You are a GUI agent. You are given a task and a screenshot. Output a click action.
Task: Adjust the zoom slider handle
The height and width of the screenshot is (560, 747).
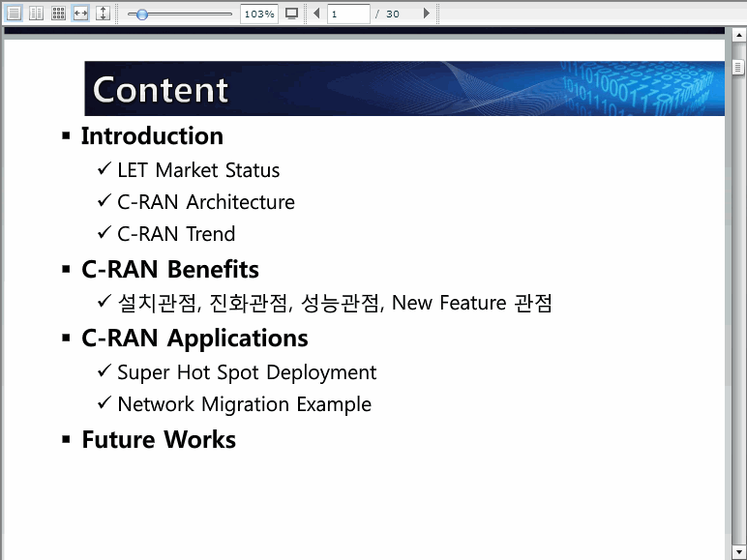[141, 15]
